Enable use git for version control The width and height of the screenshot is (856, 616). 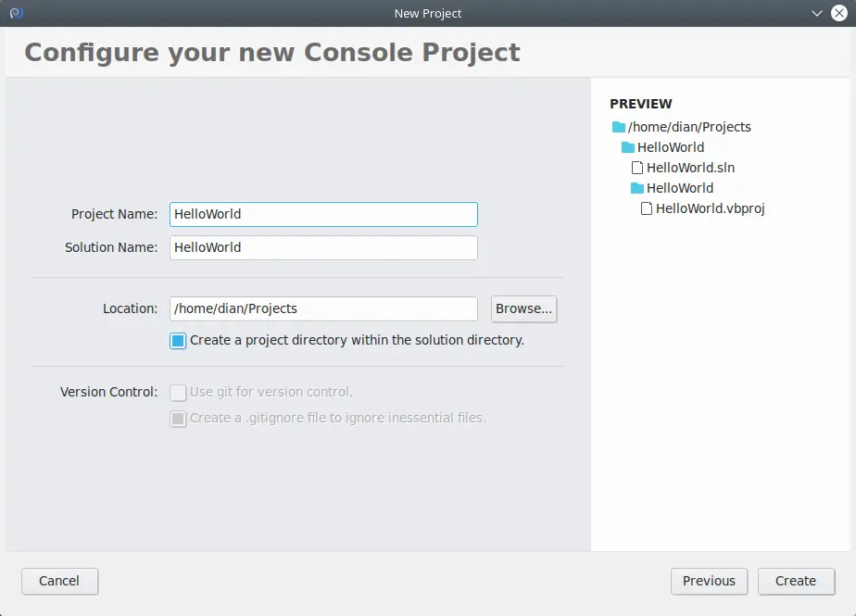click(x=178, y=392)
